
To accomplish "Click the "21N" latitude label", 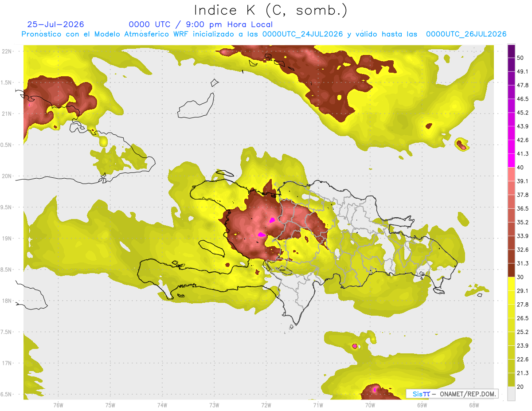I will [7, 114].
